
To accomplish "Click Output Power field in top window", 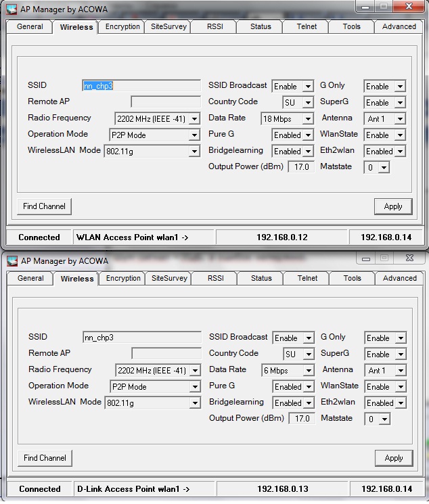I will point(301,167).
